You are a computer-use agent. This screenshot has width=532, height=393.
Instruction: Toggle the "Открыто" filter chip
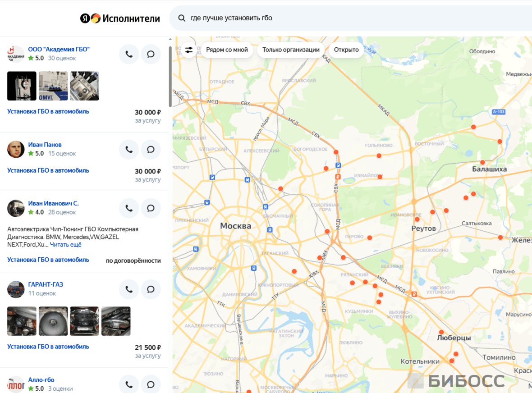(346, 50)
